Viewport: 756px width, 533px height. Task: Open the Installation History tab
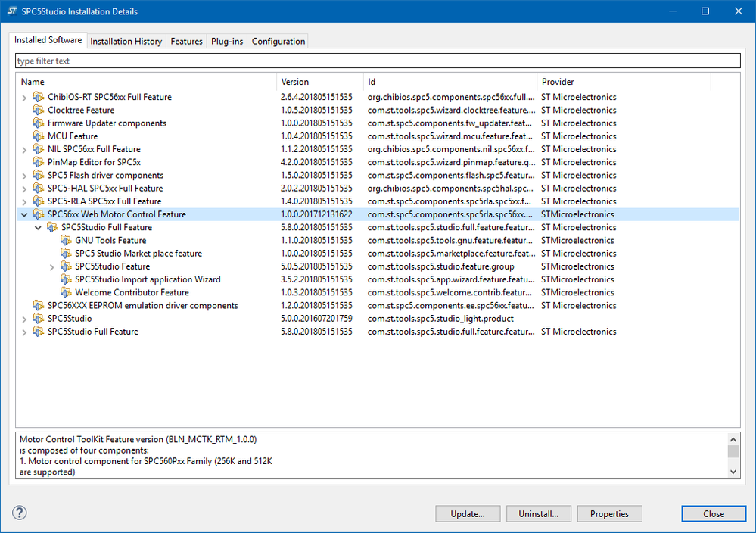(x=126, y=42)
